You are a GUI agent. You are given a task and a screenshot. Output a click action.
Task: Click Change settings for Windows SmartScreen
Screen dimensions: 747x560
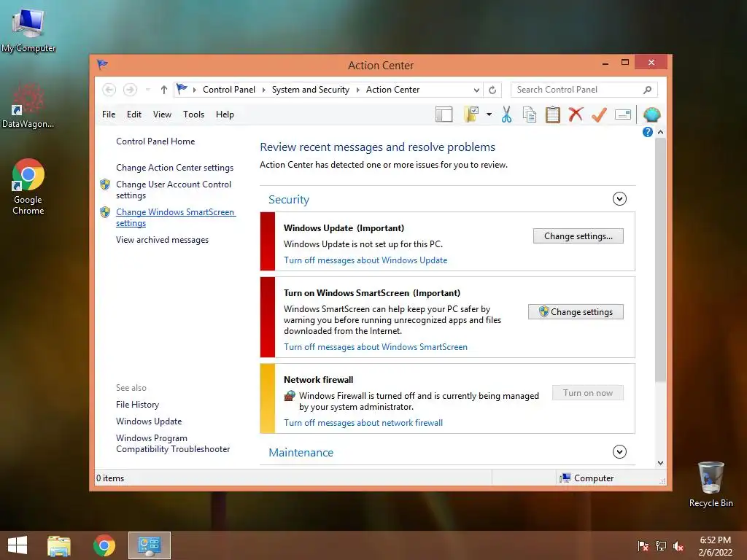[576, 312]
